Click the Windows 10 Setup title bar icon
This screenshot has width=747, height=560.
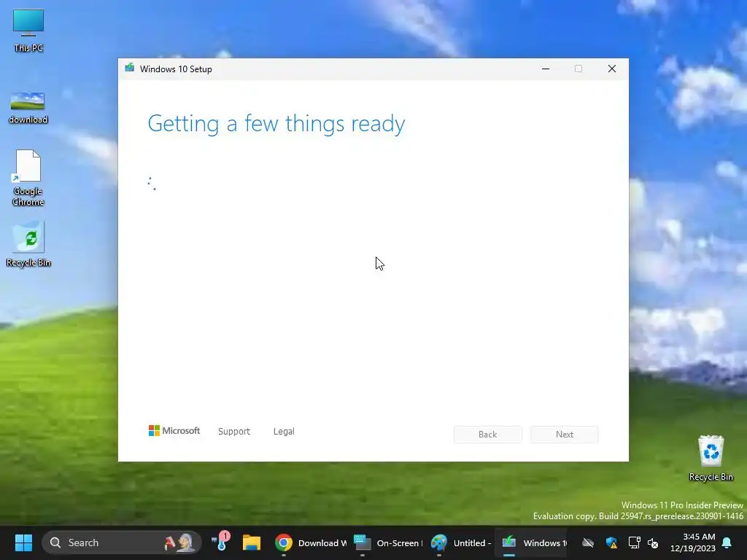pyautogui.click(x=130, y=69)
